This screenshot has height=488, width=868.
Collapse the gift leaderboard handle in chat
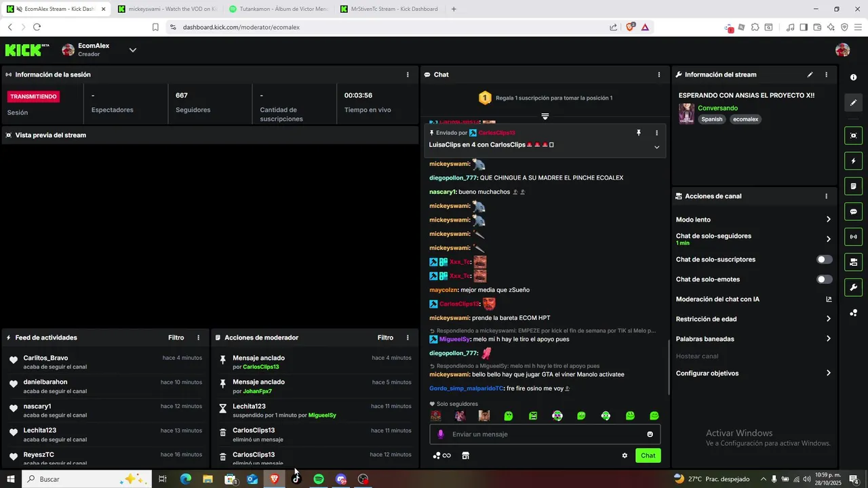click(x=545, y=117)
